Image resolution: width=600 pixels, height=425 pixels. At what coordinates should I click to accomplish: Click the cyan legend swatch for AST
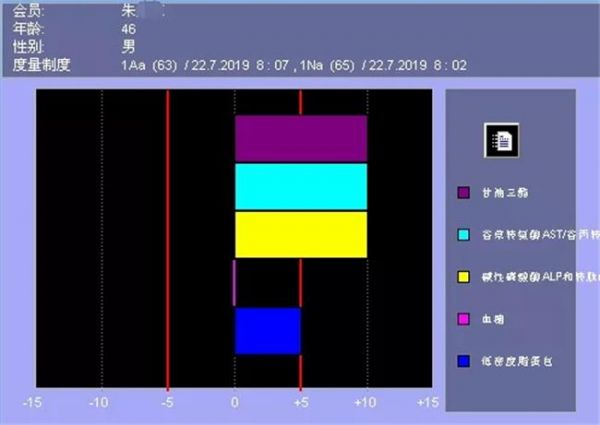[x=464, y=234]
